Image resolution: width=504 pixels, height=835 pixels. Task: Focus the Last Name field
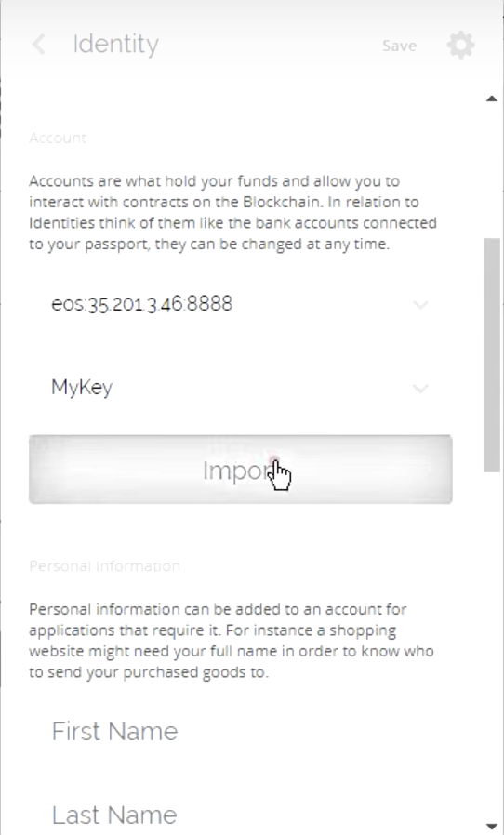coord(240,815)
